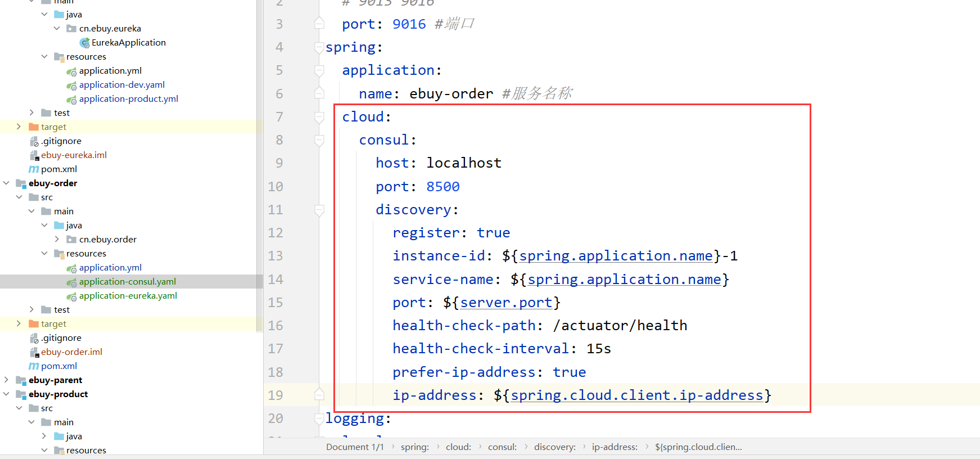Screen dimensions: 980x459
Task: Click the cn.ebuy.order package icon
Action: pyautogui.click(x=71, y=240)
